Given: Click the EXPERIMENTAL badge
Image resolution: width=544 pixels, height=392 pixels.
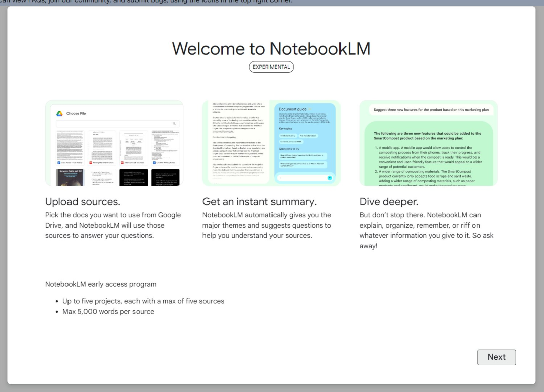Looking at the screenshot, I should pyautogui.click(x=271, y=67).
